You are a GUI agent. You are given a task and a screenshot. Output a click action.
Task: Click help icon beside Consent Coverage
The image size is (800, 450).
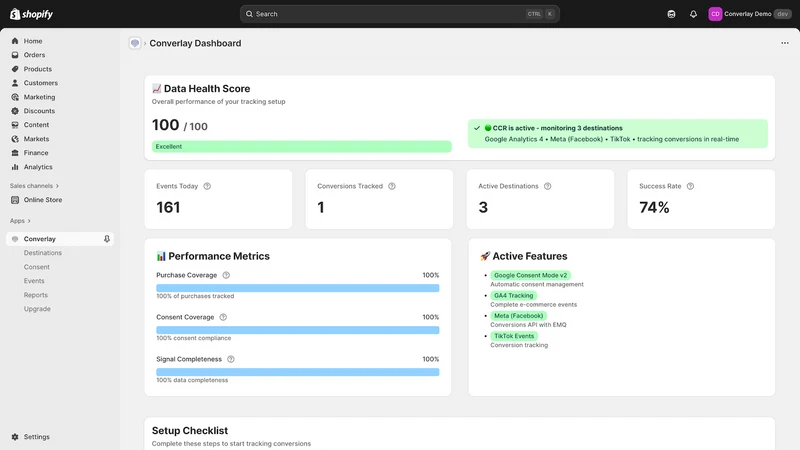(223, 317)
